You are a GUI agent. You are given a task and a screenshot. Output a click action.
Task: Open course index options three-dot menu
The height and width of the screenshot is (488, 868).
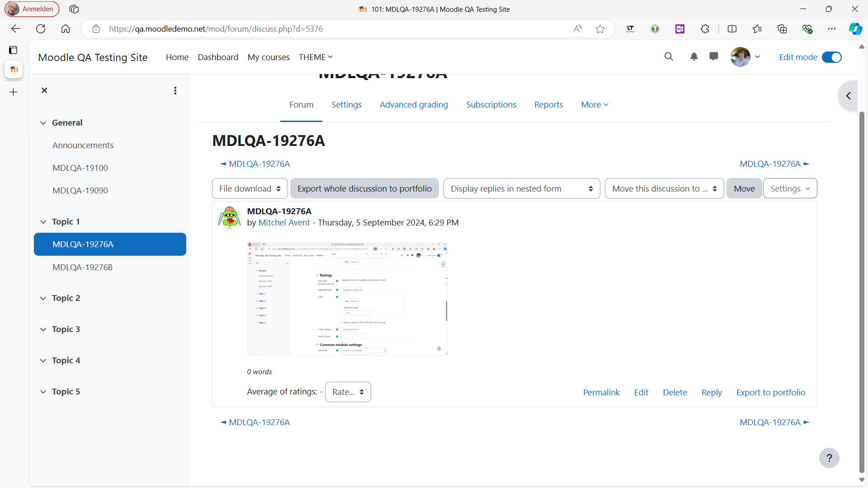175,90
